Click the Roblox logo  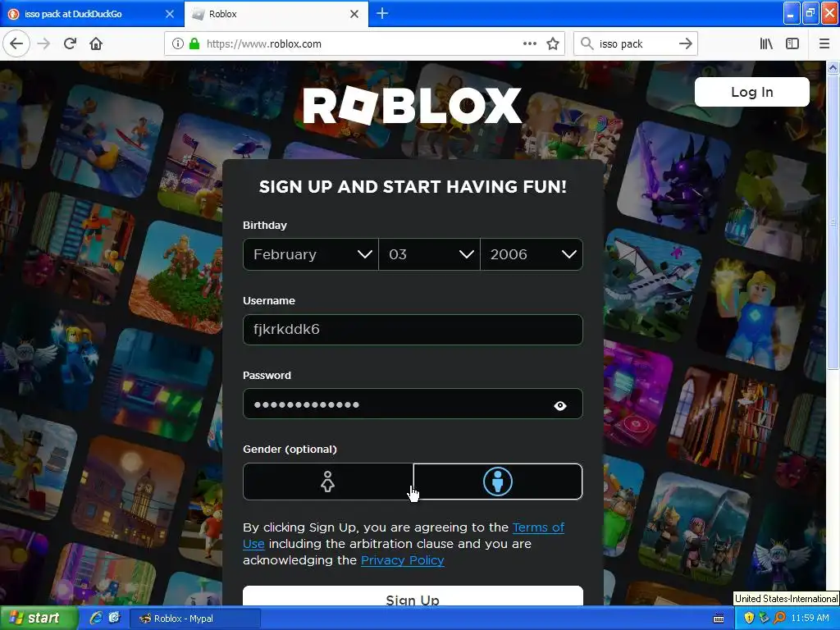point(412,106)
